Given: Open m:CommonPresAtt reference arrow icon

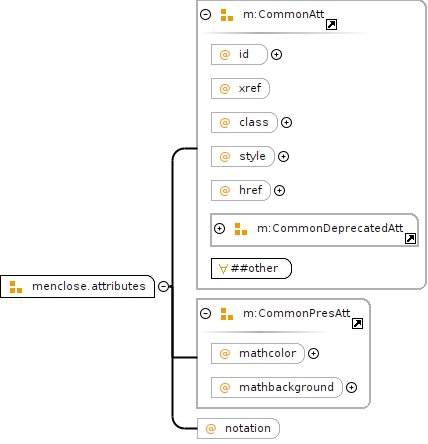Looking at the screenshot, I should click(x=357, y=323).
